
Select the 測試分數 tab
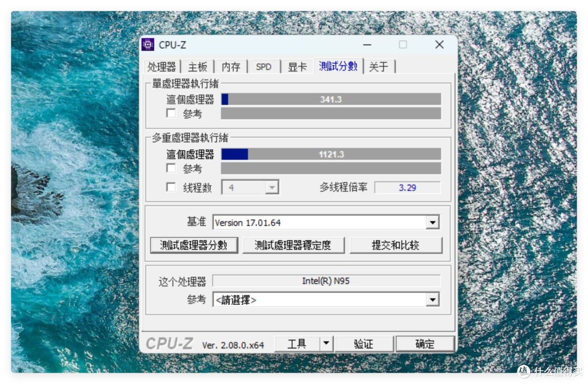[x=338, y=66]
